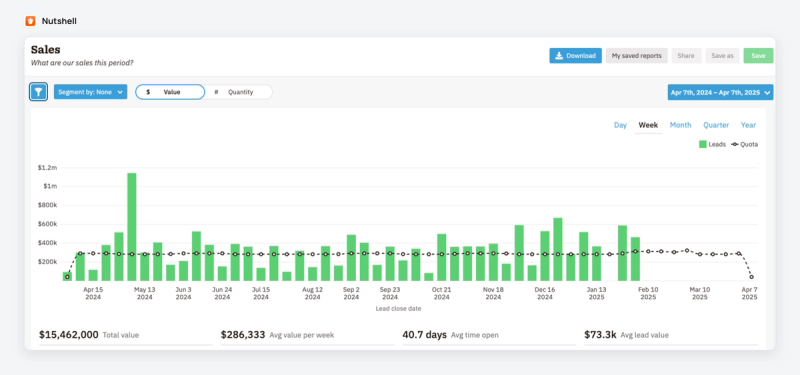Switch to the Day view tab
The image size is (800, 375).
620,125
